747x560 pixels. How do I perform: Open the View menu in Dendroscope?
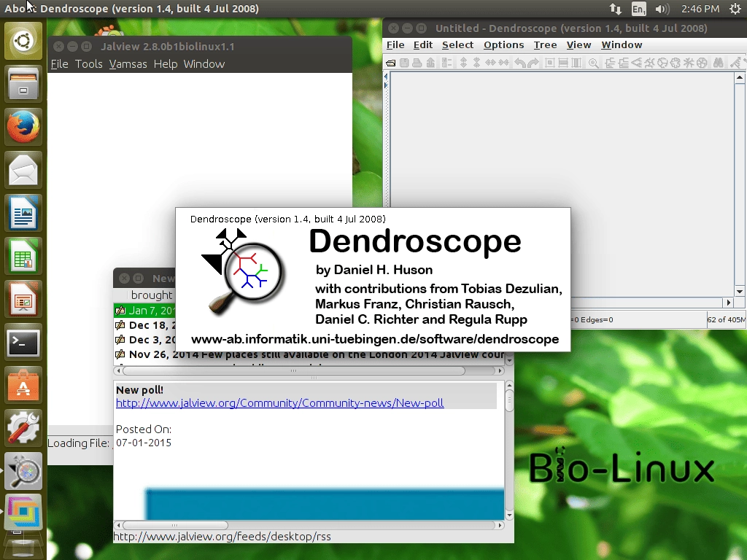tap(578, 44)
